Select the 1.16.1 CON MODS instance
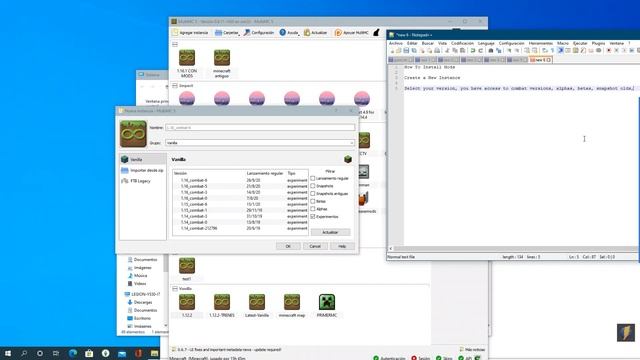Screen dimensions: 640x360 click(187, 64)
